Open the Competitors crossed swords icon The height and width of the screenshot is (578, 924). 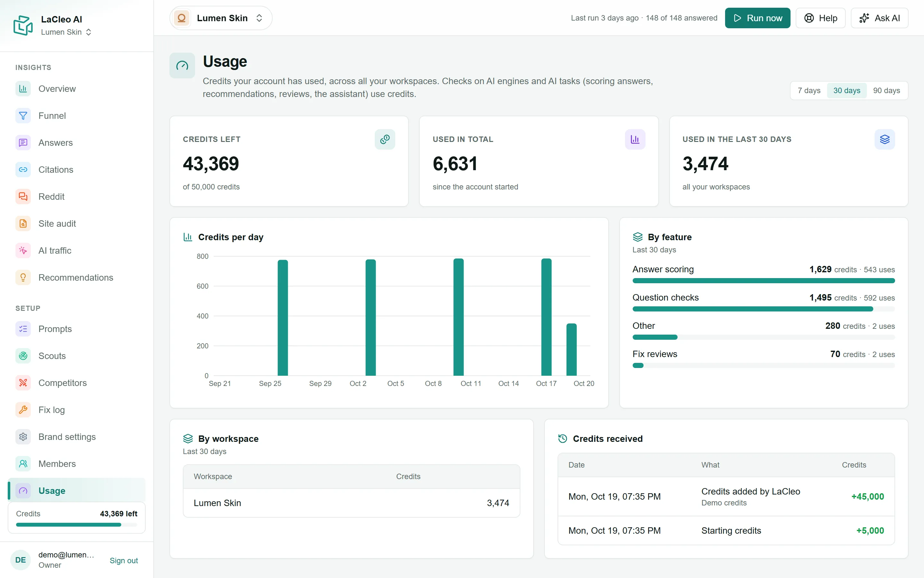click(23, 383)
